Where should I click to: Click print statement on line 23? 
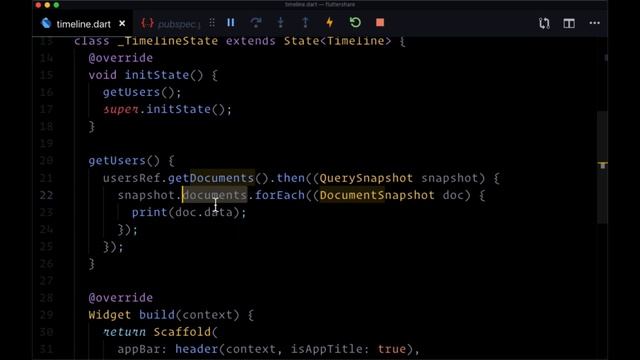click(189, 212)
